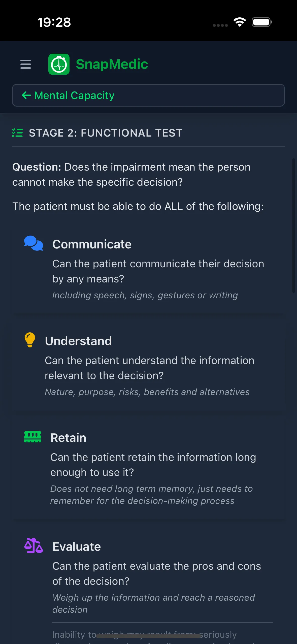
Task: Open the SnapMedic app logo icon
Action: [59, 64]
